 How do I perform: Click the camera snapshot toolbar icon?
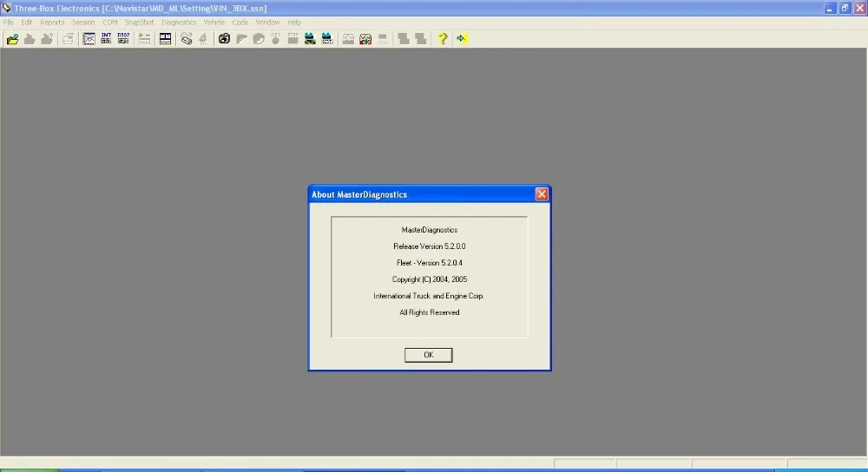[x=224, y=39]
